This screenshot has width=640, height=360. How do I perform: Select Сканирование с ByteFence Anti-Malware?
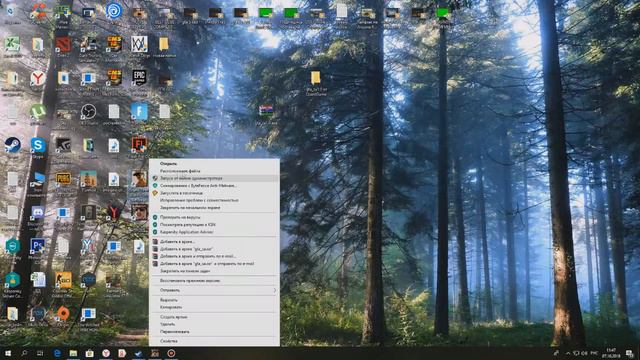(215, 186)
